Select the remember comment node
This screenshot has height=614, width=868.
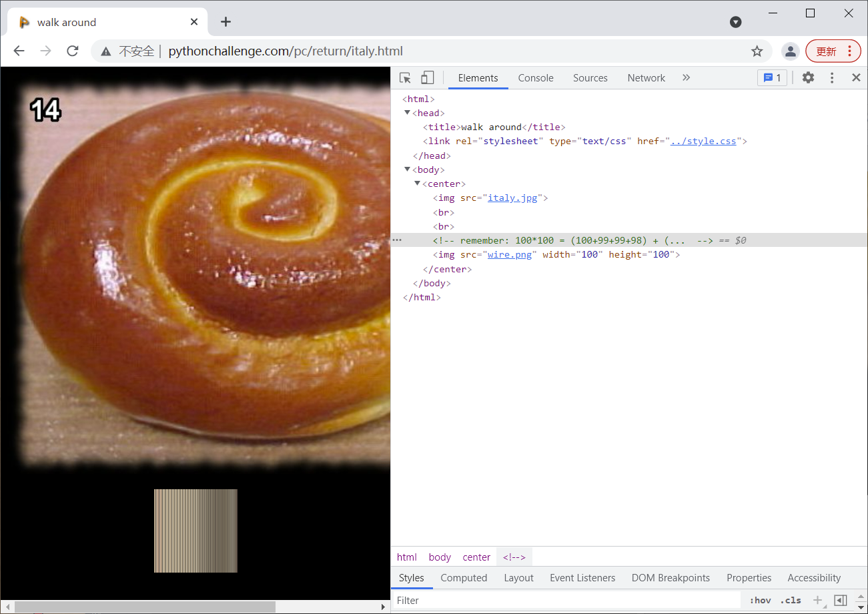point(573,240)
